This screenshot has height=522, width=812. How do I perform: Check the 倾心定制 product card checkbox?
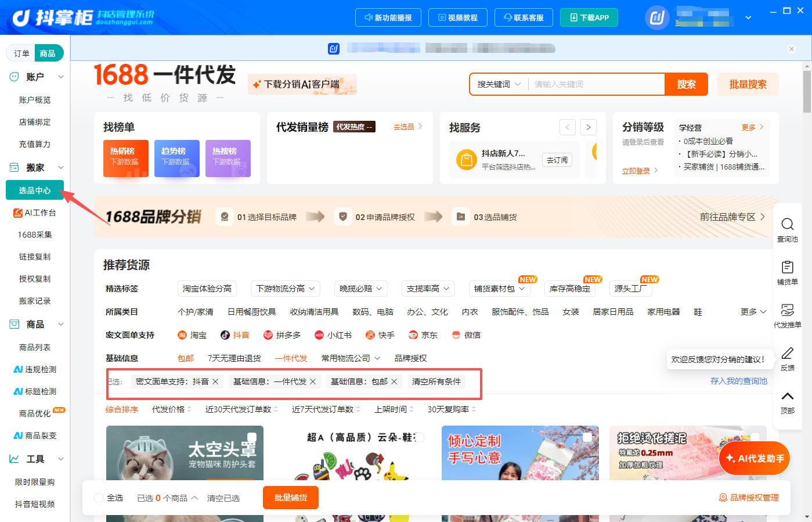pos(587,437)
